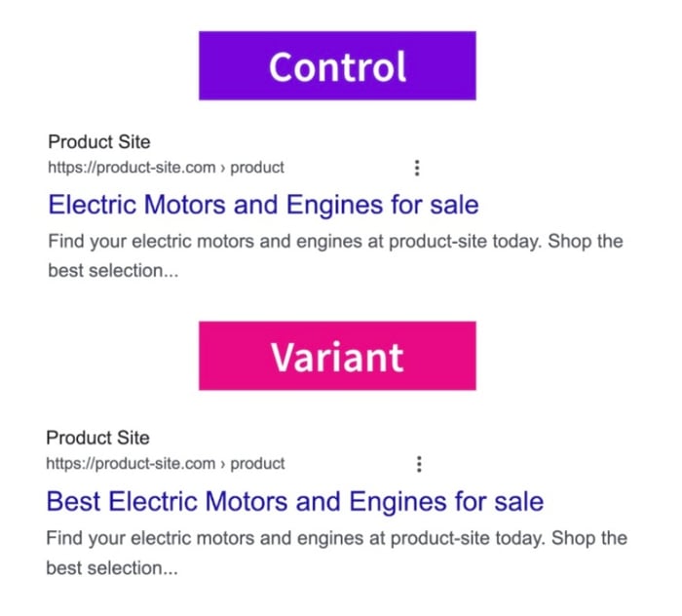682x616 pixels.
Task: Click the word "Best" in Variant title
Action: click(x=73, y=502)
